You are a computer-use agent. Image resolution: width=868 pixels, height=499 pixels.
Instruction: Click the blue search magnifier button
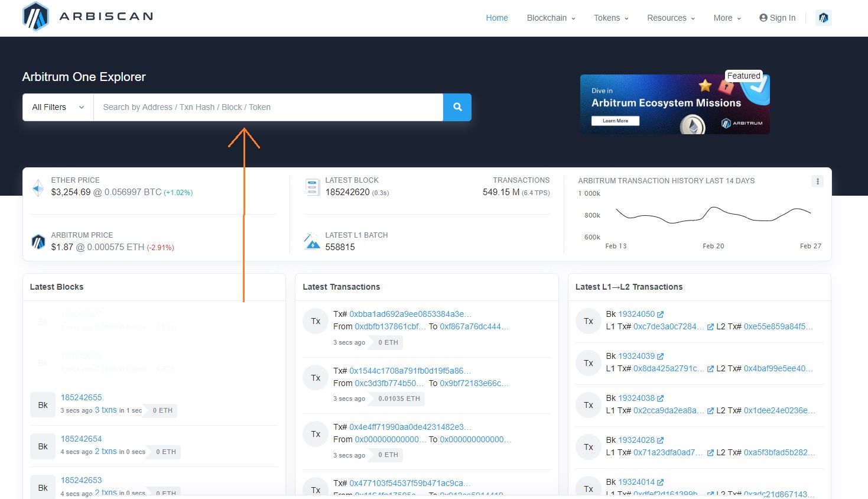pyautogui.click(x=457, y=107)
